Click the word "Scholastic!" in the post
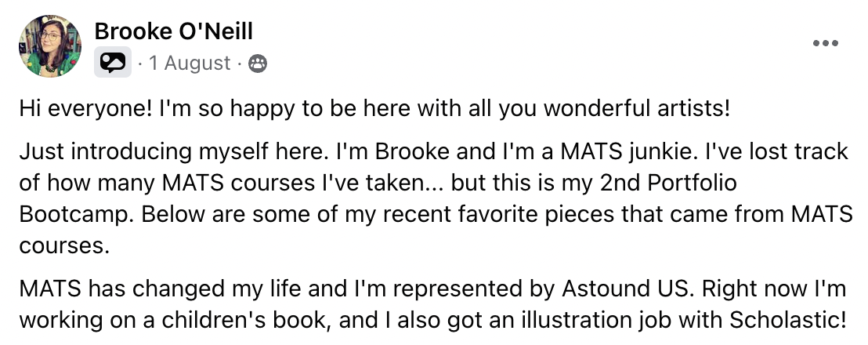This screenshot has height=345, width=868. point(787,320)
